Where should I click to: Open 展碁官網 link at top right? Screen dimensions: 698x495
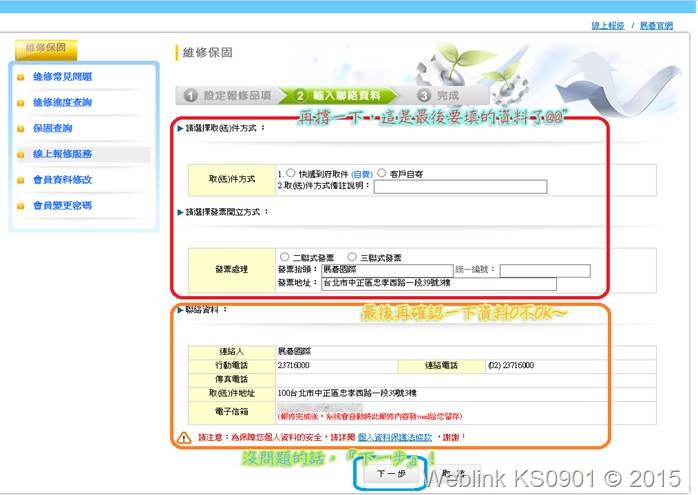coord(656,26)
